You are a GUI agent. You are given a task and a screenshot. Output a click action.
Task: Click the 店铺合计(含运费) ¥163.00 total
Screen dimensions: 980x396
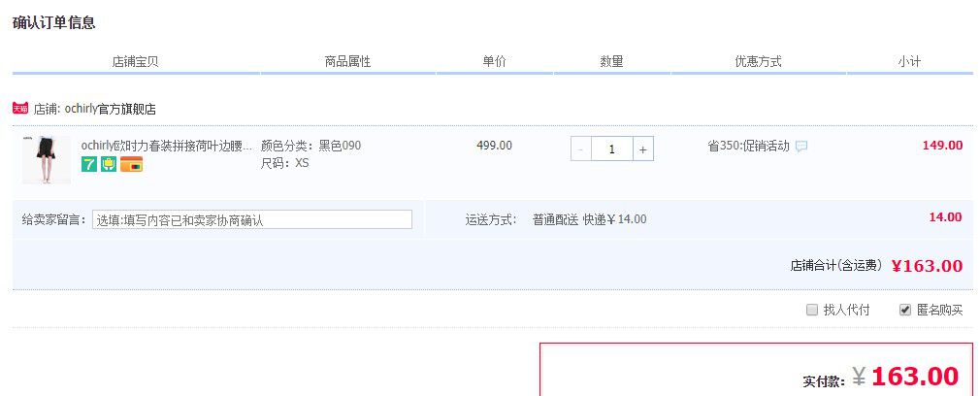click(876, 266)
